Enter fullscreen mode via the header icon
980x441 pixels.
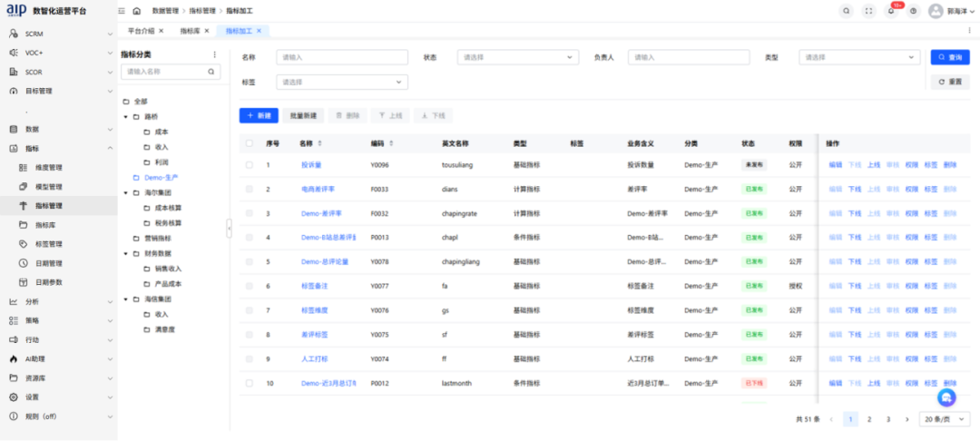868,11
